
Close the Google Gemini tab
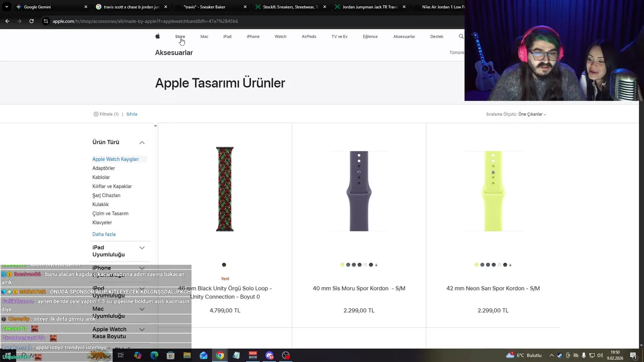click(86, 7)
